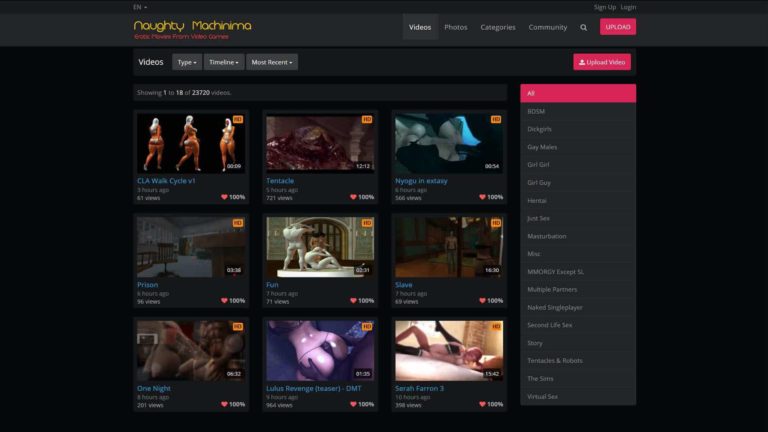Click heart icon under CLA Walk Cycle v1
Viewport: 768px width, 432px height.
[224, 197]
